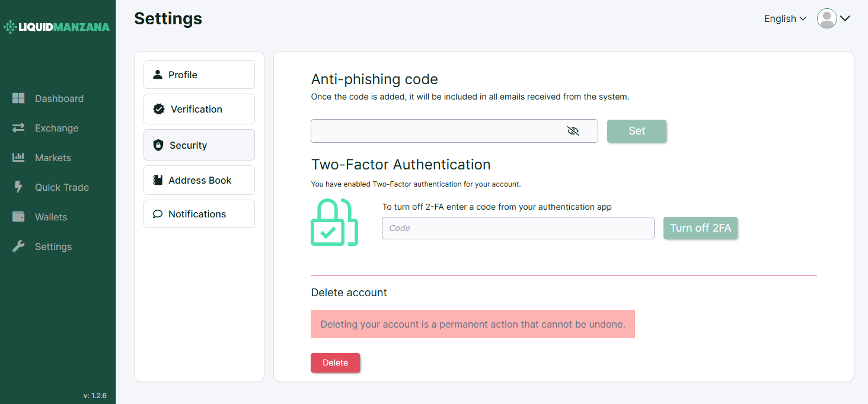Click the green padlock 2FA icon
Screen dimensions: 868x404
pyautogui.click(x=334, y=222)
